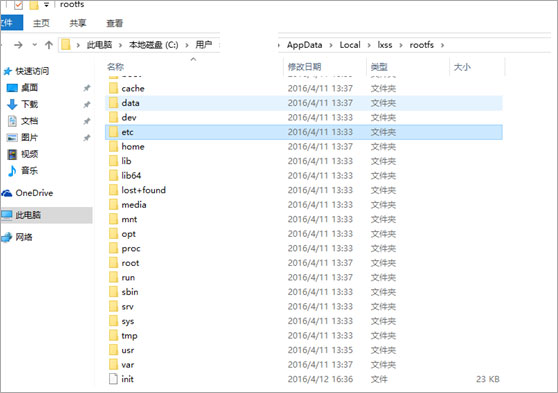The width and height of the screenshot is (558, 393).
Task: Click the init file icon
Action: (113, 379)
